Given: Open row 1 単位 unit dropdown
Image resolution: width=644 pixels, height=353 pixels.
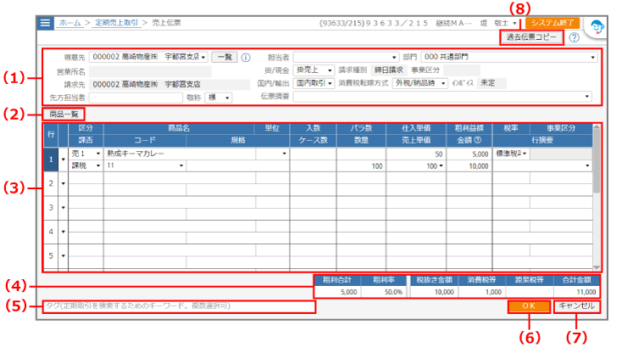Looking at the screenshot, I should point(284,154).
